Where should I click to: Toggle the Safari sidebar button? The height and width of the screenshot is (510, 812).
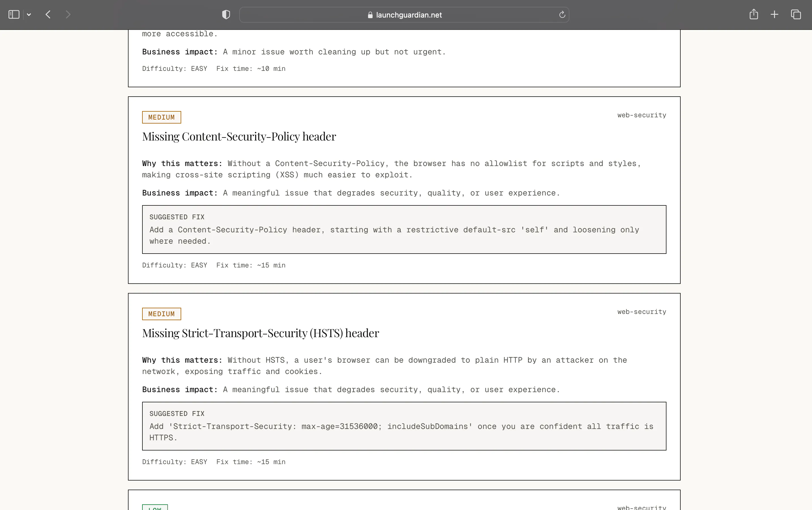(x=14, y=14)
